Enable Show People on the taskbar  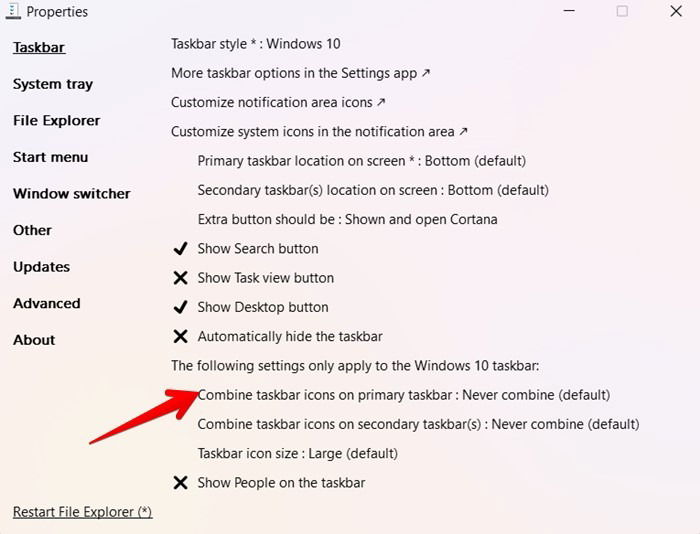coord(180,483)
